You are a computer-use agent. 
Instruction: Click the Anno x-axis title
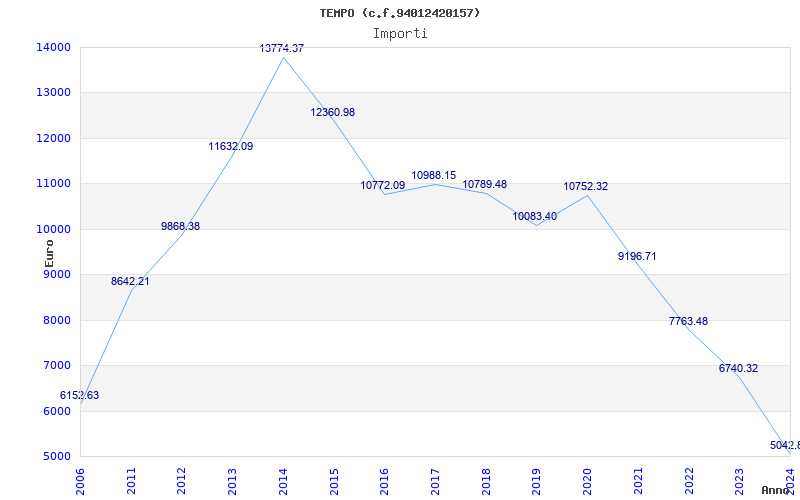click(775, 490)
